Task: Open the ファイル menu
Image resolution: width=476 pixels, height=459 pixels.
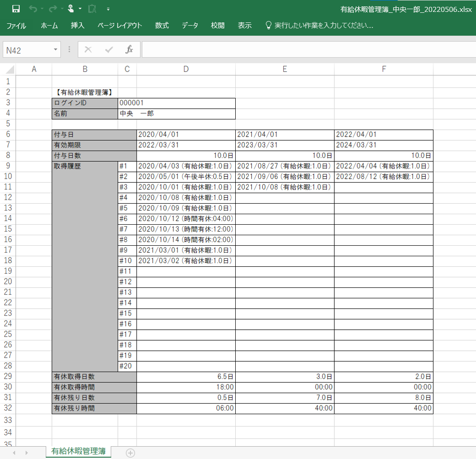Action: coord(16,26)
